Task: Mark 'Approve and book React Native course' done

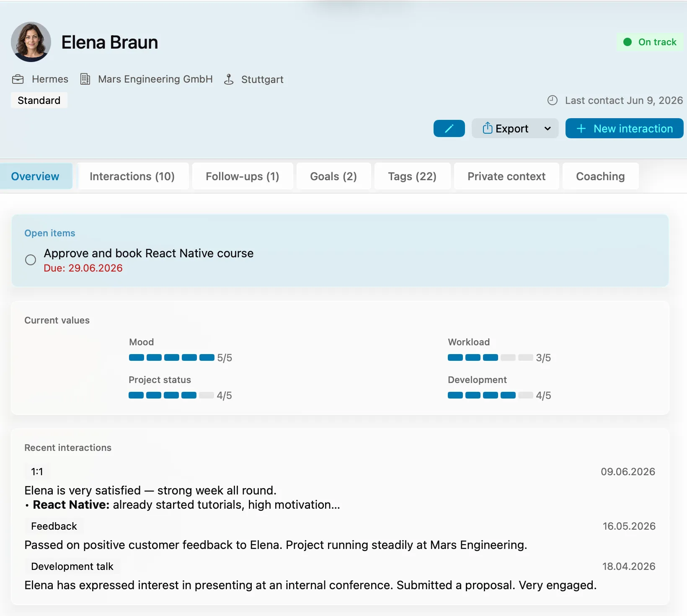Action: 31,260
